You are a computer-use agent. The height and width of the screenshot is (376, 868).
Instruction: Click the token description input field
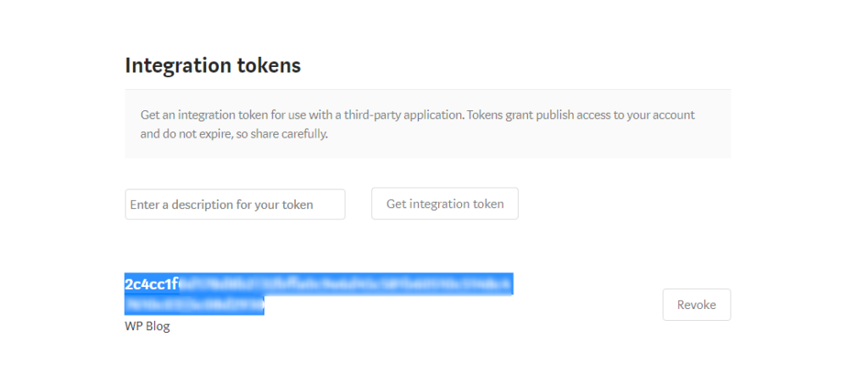click(x=235, y=205)
